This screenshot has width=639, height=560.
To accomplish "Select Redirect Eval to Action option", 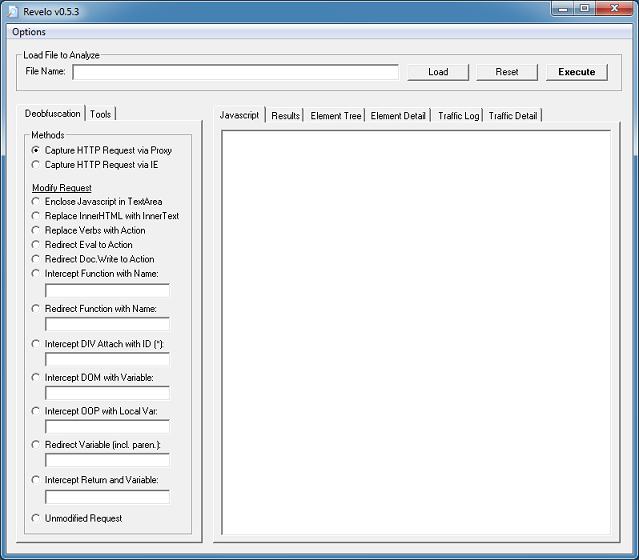I will [37, 245].
